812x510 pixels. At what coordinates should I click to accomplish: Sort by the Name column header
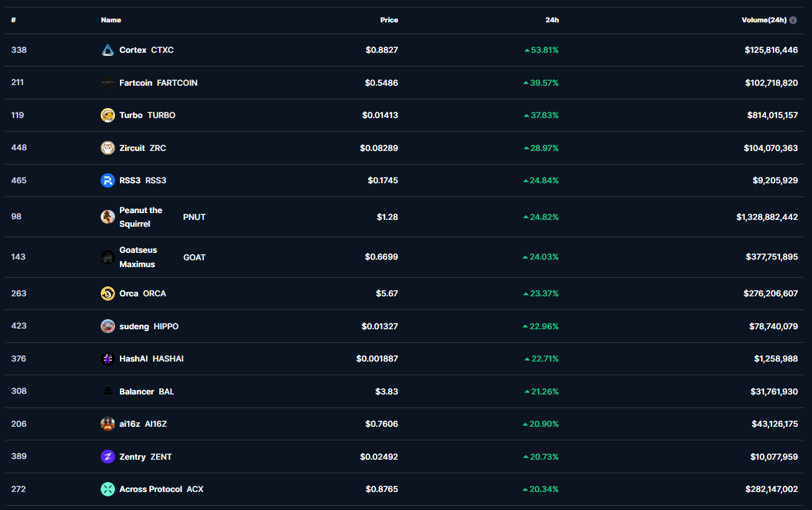click(x=111, y=20)
